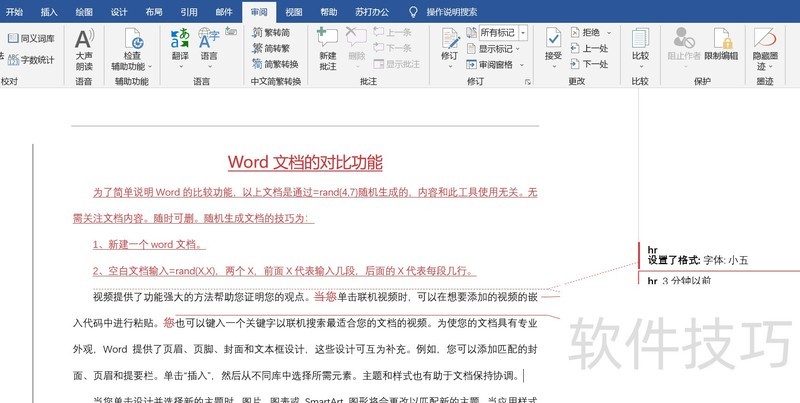Select the 审阅 review tab

click(259, 12)
